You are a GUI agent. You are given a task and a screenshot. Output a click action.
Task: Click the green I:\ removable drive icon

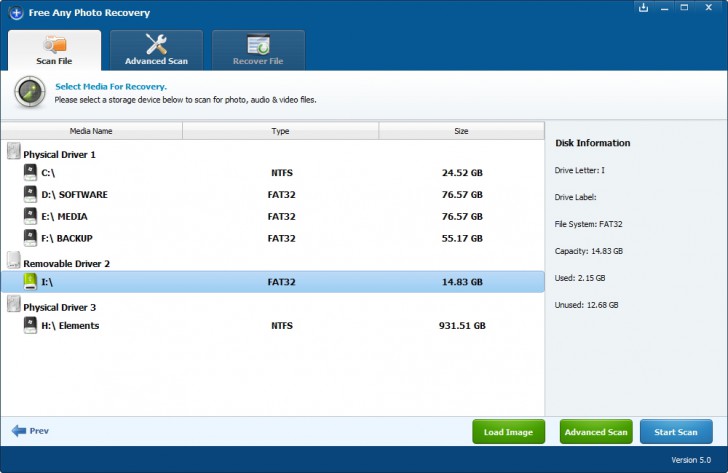tap(30, 281)
